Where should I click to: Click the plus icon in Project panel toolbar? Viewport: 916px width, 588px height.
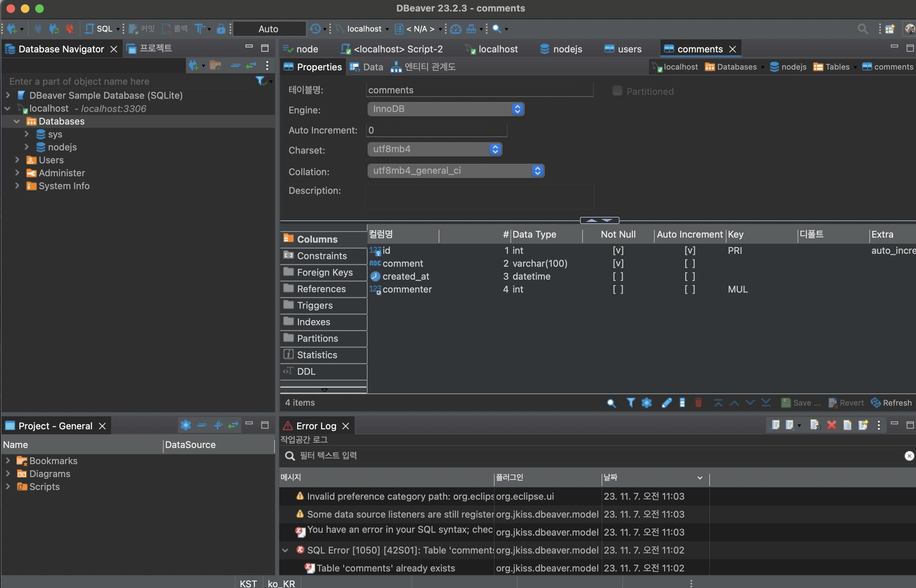218,425
